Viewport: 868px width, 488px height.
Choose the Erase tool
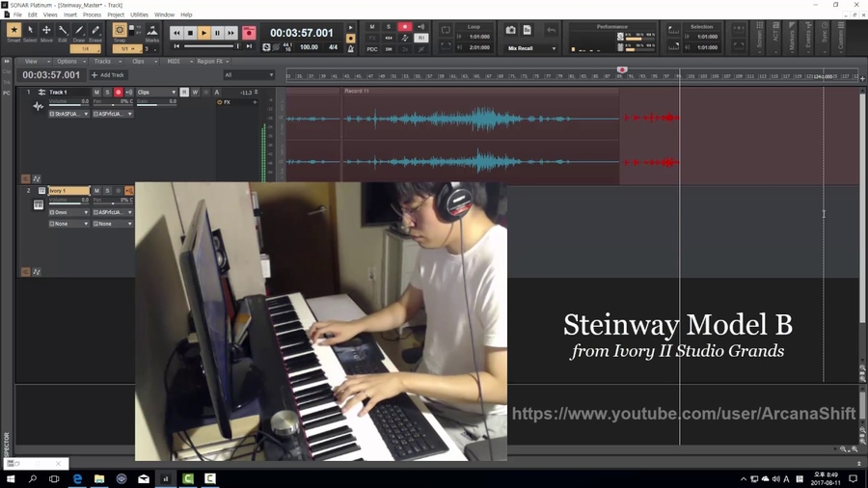tap(95, 31)
